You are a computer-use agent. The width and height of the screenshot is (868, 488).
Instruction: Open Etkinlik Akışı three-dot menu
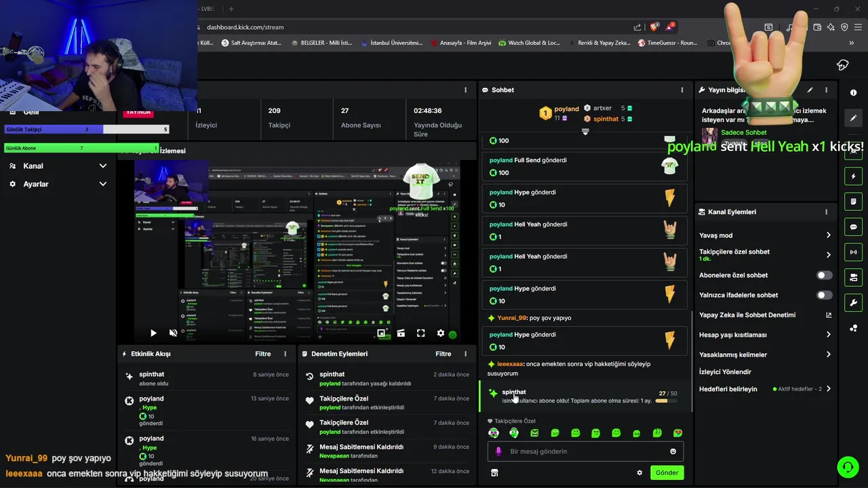coord(285,354)
